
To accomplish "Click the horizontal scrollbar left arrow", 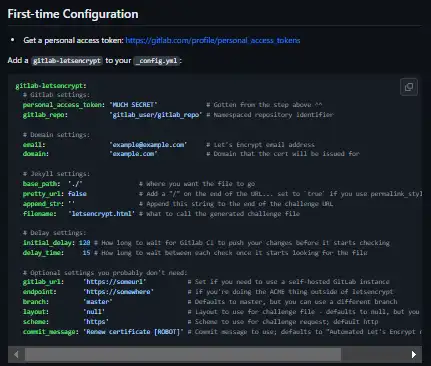I will click(16, 354).
